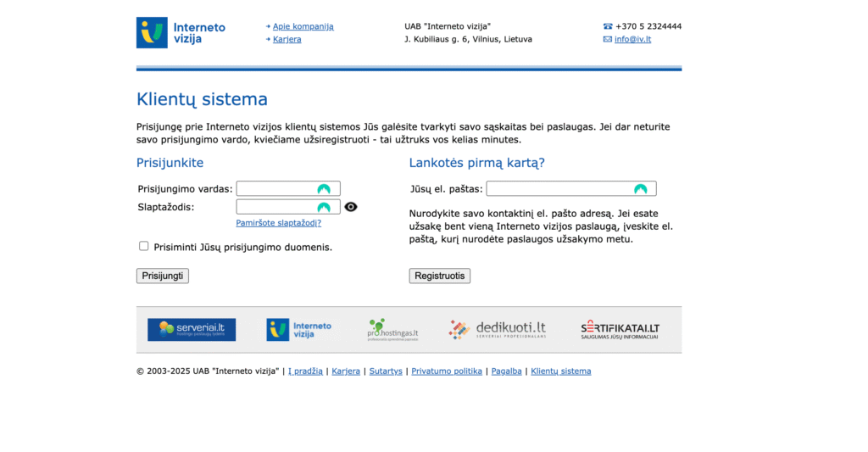Click the password manager icon in email field
The width and height of the screenshot is (868, 452).
[641, 189]
